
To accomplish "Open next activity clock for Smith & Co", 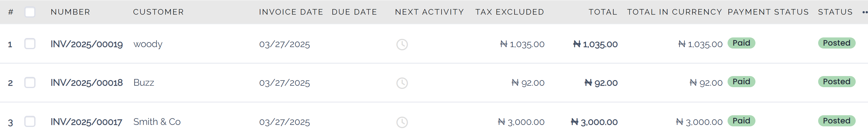I will pos(402,122).
